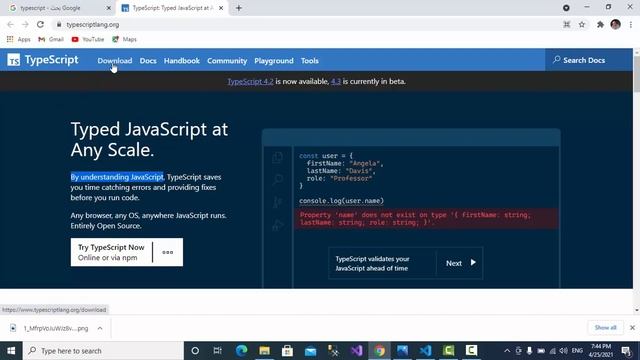Bookmark this page with the star icon
This screenshot has width=640, height=360.
pyautogui.click(x=582, y=24)
